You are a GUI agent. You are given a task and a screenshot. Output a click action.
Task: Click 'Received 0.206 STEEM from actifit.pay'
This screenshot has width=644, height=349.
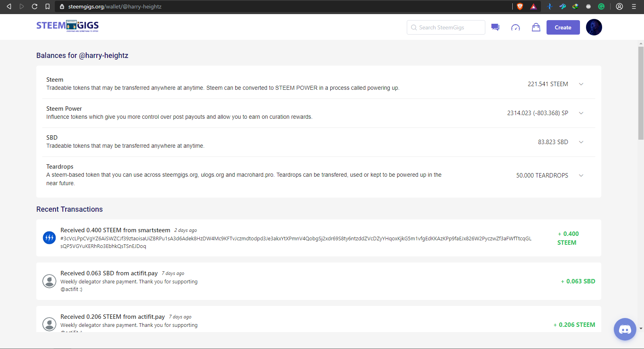click(113, 317)
